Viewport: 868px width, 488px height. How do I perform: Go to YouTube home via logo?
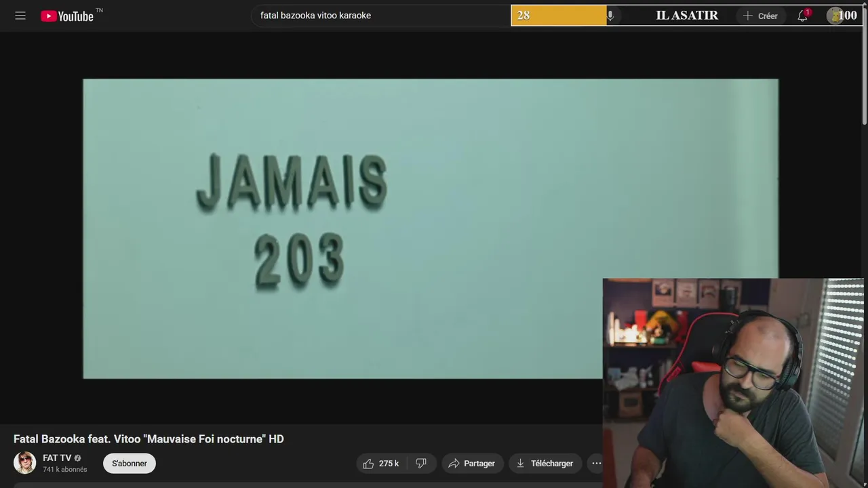click(x=67, y=16)
